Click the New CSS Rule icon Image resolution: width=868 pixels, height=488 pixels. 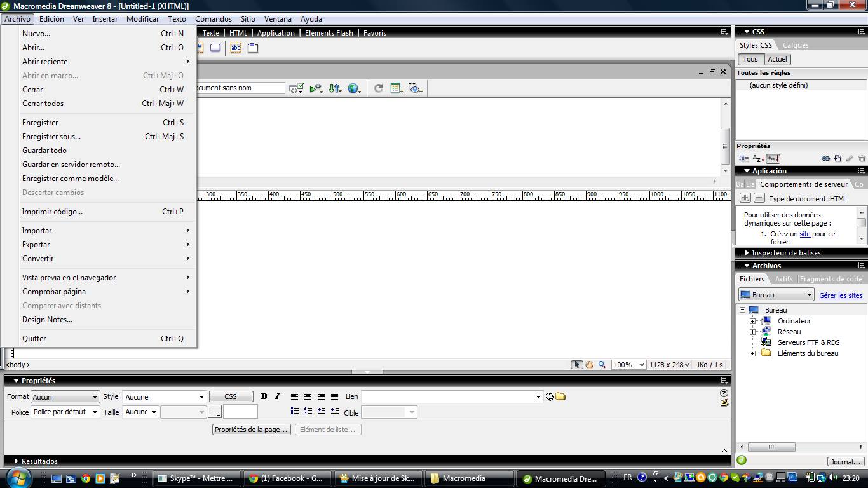[x=837, y=159]
